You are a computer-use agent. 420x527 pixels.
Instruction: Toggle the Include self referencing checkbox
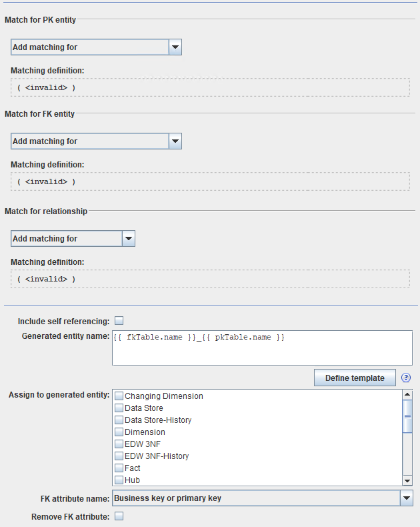pyautogui.click(x=119, y=320)
